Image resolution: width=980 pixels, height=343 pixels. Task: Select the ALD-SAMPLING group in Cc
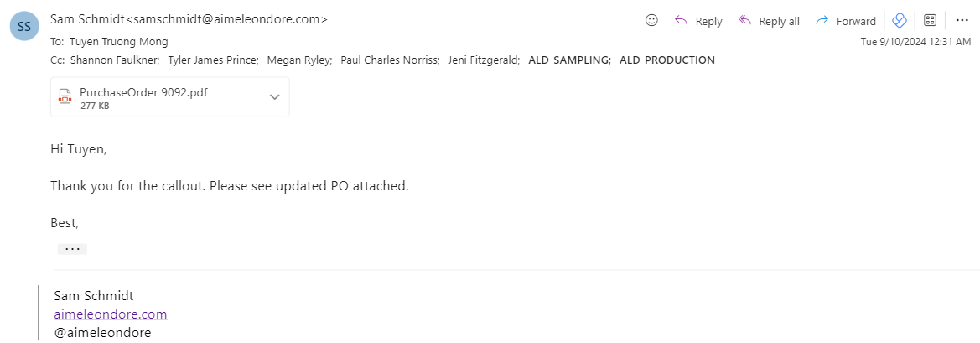pos(569,60)
